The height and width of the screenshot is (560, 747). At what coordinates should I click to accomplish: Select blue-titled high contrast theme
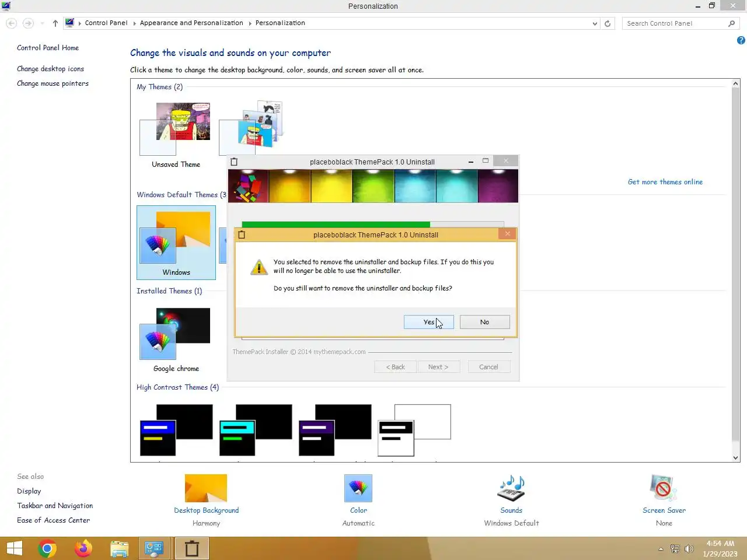176,430
